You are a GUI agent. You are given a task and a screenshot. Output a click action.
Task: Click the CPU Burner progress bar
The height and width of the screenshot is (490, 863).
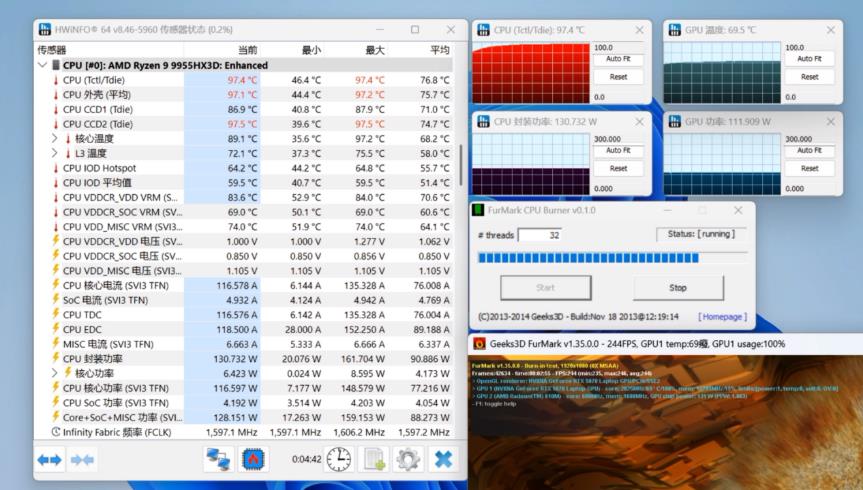[x=612, y=258]
